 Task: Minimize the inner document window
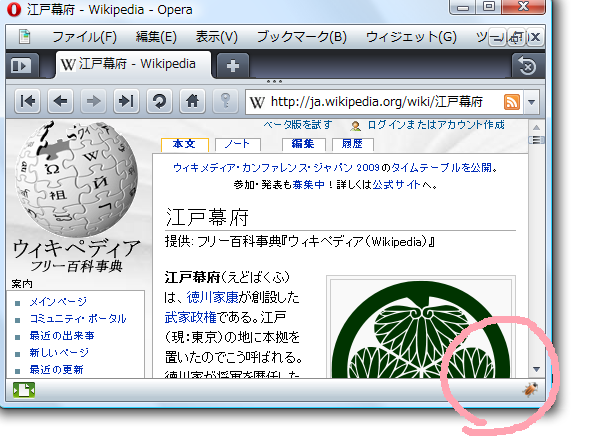pyautogui.click(x=498, y=37)
